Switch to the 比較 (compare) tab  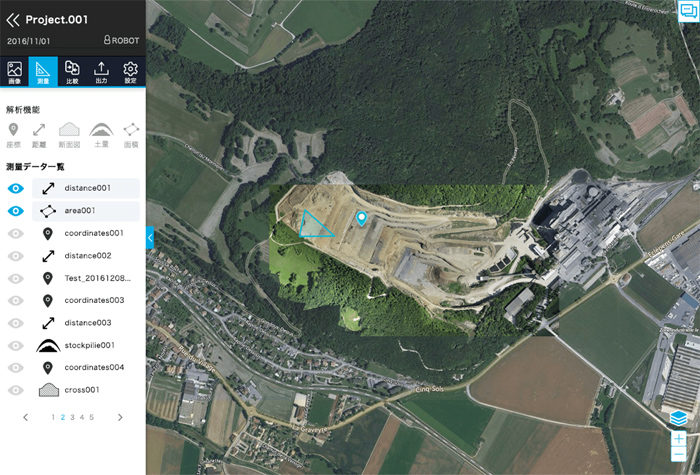(x=72, y=71)
